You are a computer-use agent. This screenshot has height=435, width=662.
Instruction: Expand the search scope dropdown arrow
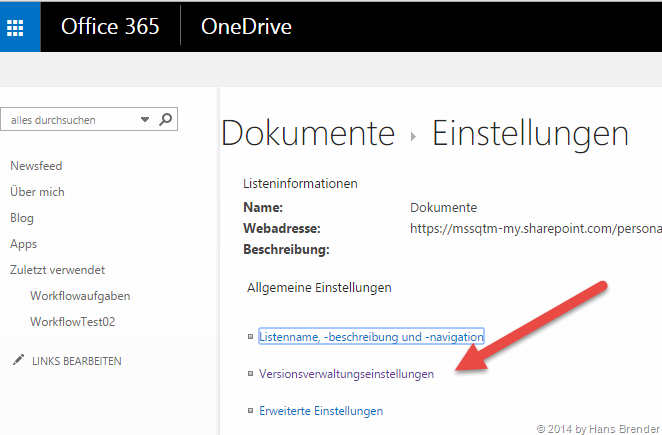click(x=145, y=120)
